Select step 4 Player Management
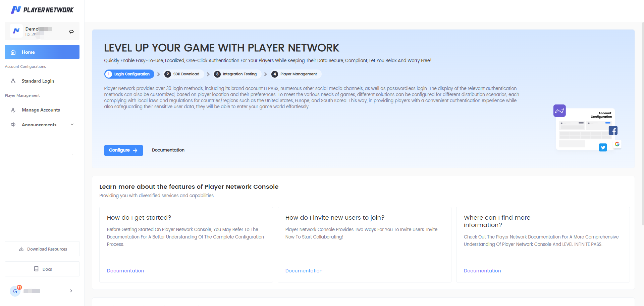Image resolution: width=644 pixels, height=306 pixels. pos(296,74)
